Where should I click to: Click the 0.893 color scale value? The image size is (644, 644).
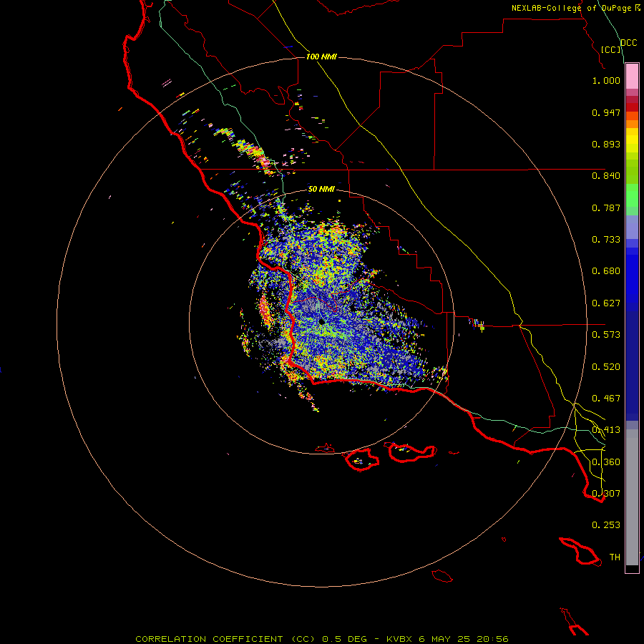[606, 144]
